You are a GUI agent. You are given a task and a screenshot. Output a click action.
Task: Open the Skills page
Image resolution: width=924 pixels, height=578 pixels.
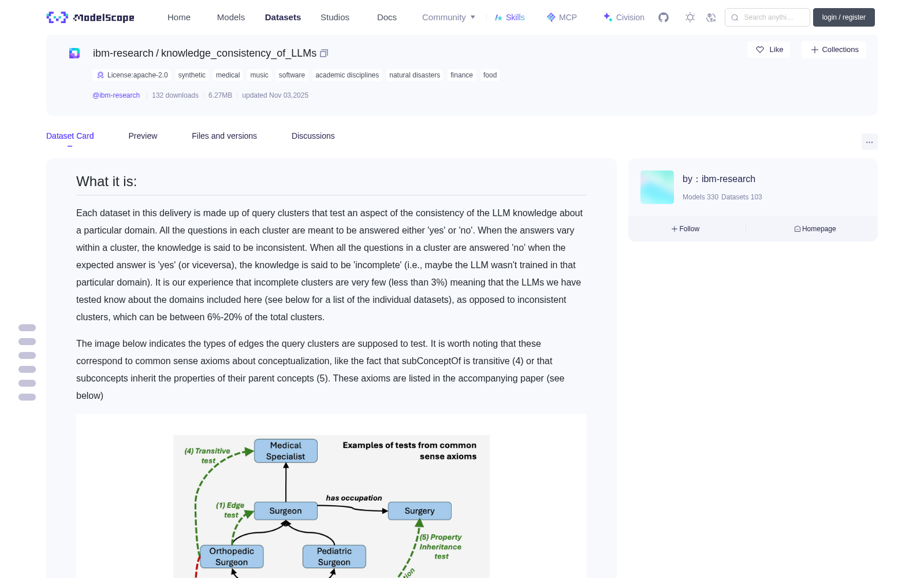(509, 17)
